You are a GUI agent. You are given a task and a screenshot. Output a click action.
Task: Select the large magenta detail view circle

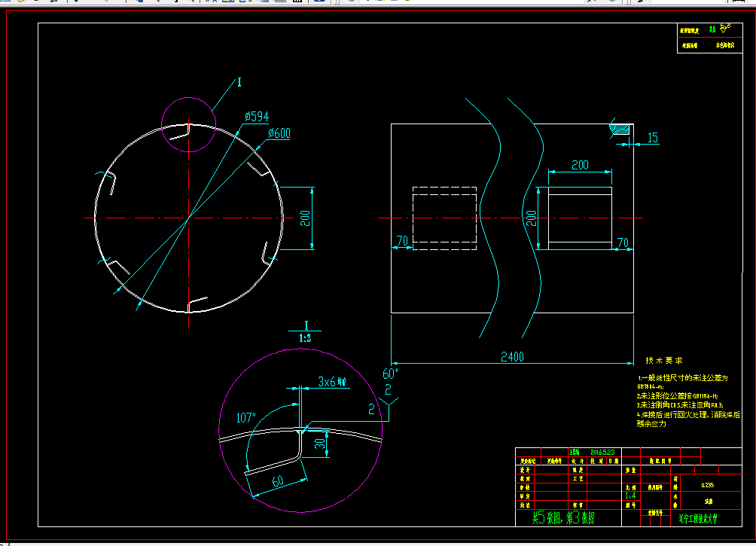click(301, 430)
